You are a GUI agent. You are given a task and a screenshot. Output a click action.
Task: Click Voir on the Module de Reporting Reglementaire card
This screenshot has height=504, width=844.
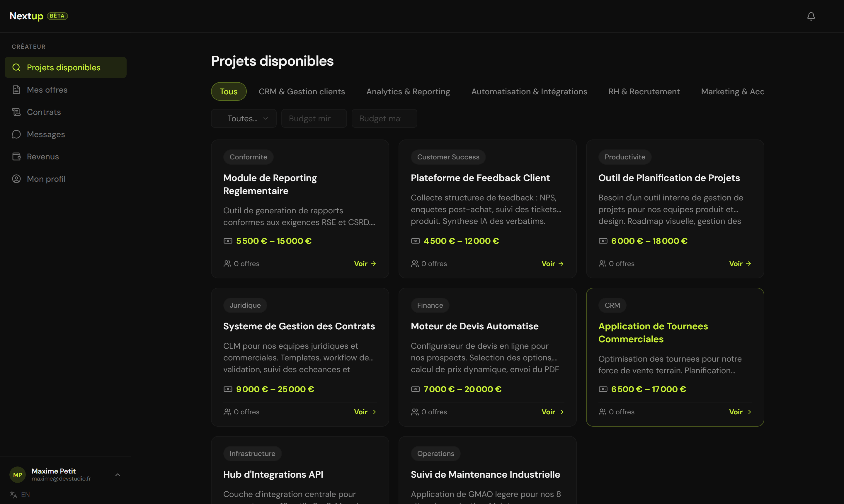(365, 263)
